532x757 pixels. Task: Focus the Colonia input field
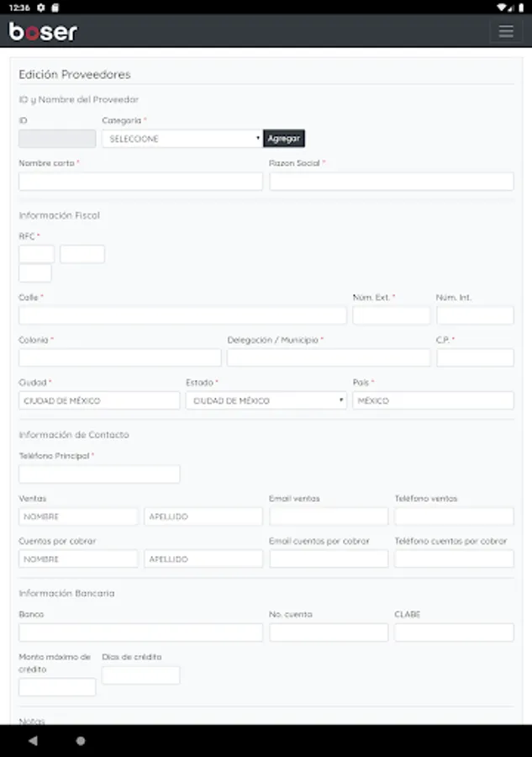point(119,357)
